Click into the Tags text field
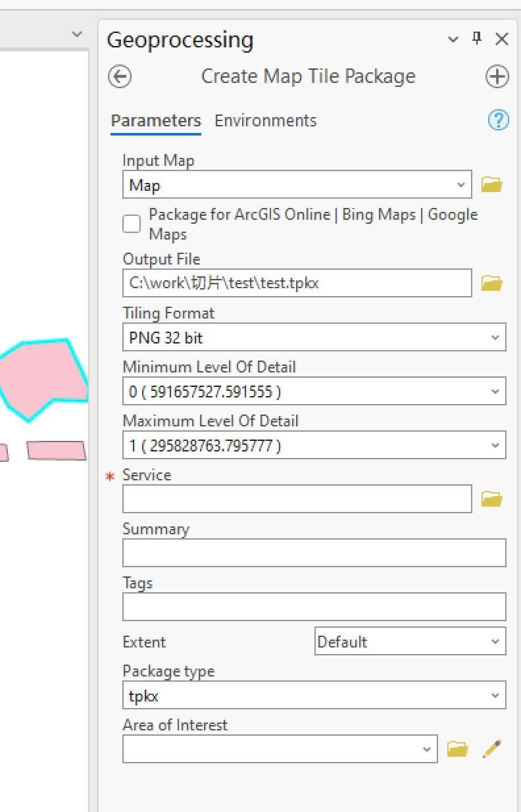 (x=314, y=607)
